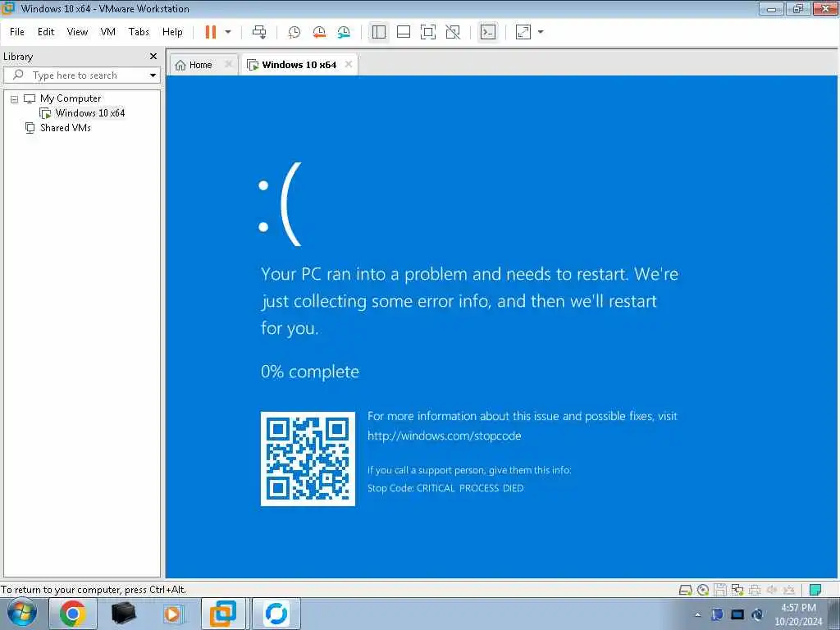The image size is (840, 630).
Task: Open the File menu
Action: (17, 32)
